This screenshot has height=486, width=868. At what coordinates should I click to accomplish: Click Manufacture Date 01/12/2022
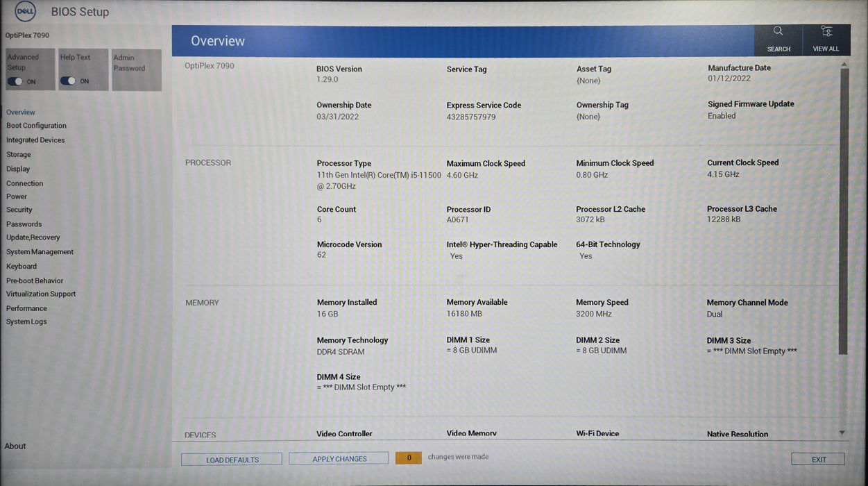click(729, 78)
